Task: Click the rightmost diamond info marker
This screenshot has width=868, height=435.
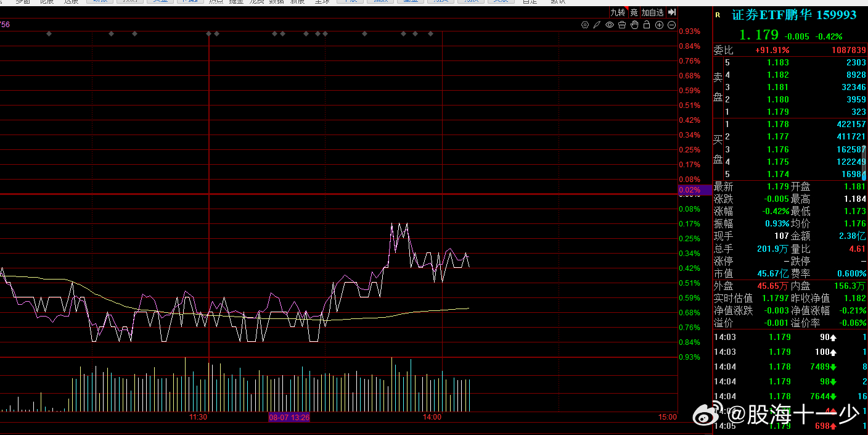Action: pos(430,34)
